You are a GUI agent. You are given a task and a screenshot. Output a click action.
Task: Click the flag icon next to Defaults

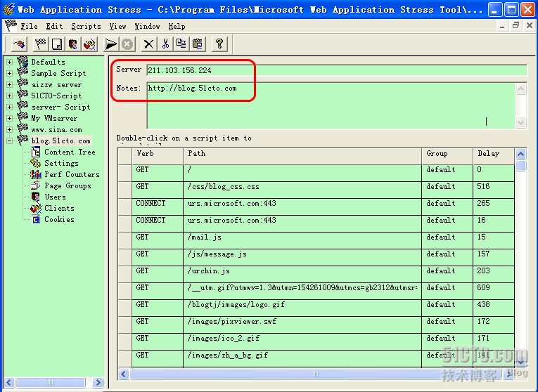[x=23, y=62]
